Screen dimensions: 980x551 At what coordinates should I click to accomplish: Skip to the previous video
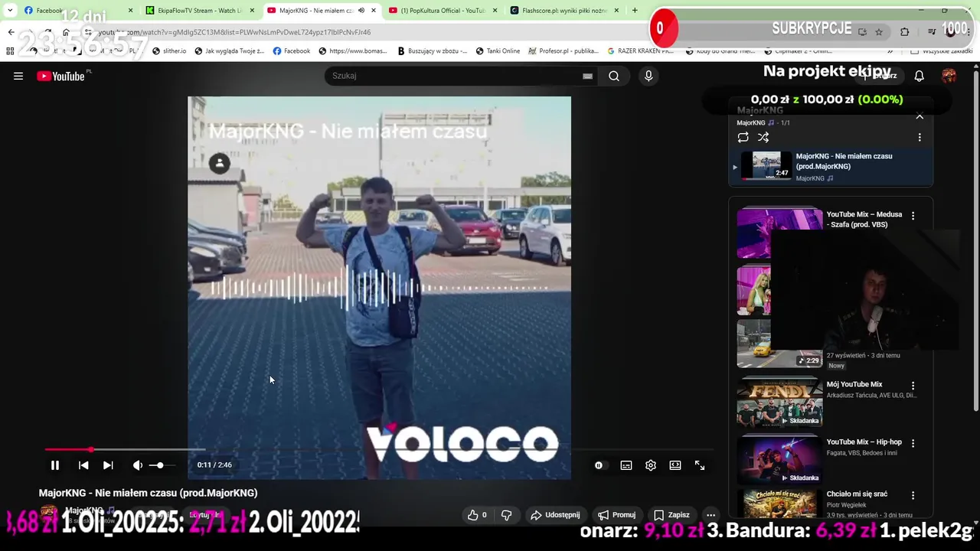pyautogui.click(x=83, y=465)
